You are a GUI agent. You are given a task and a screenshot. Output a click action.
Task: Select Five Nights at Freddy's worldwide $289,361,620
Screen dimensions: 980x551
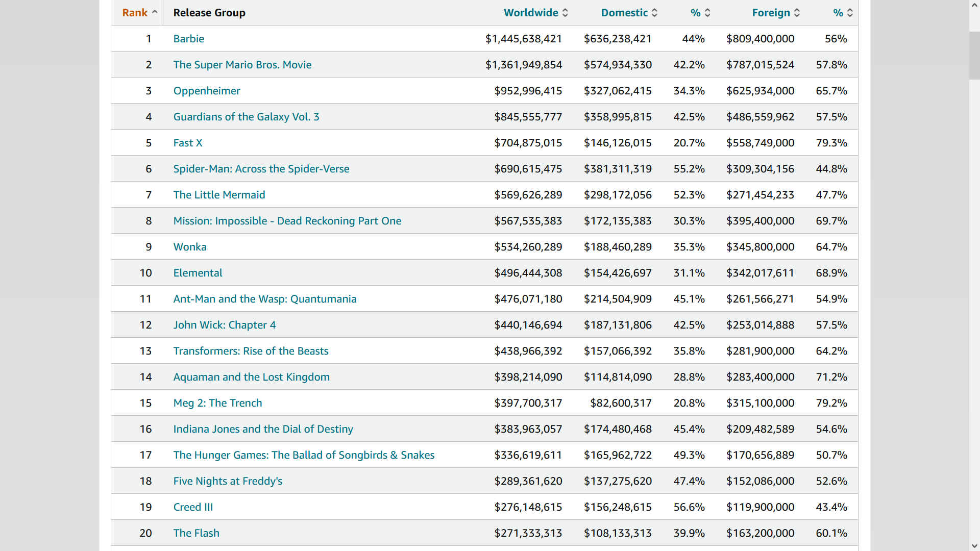[x=528, y=481]
